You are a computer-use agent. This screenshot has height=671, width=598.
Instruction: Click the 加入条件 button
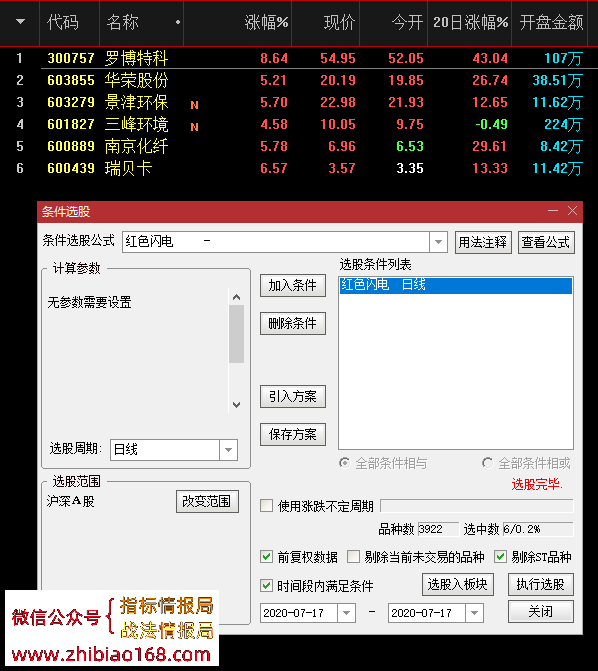click(x=293, y=285)
